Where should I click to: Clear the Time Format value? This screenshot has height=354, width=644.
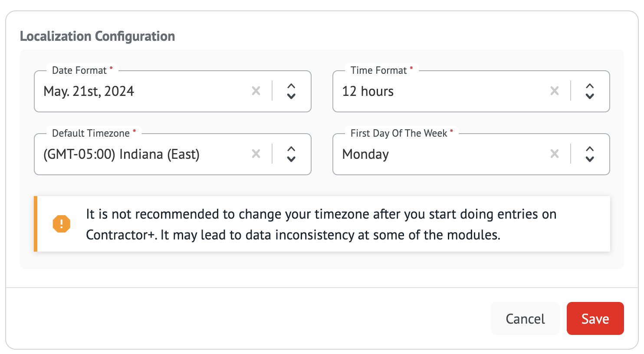(555, 91)
